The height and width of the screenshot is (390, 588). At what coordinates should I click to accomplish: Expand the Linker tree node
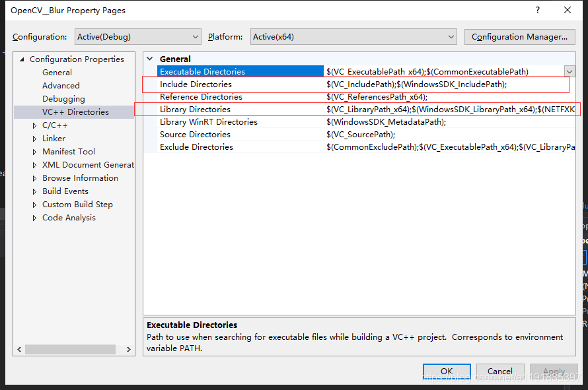pyautogui.click(x=34, y=139)
